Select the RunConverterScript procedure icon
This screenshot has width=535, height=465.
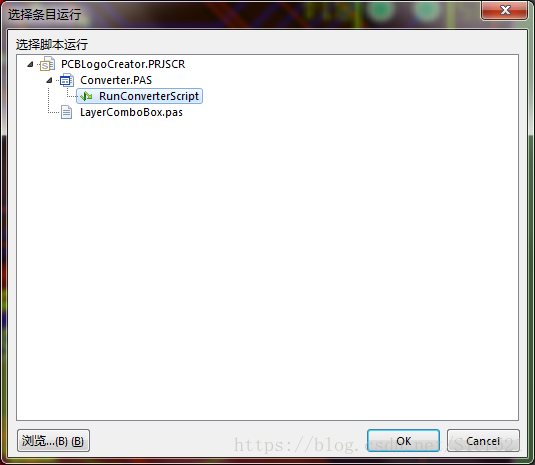pyautogui.click(x=86, y=96)
